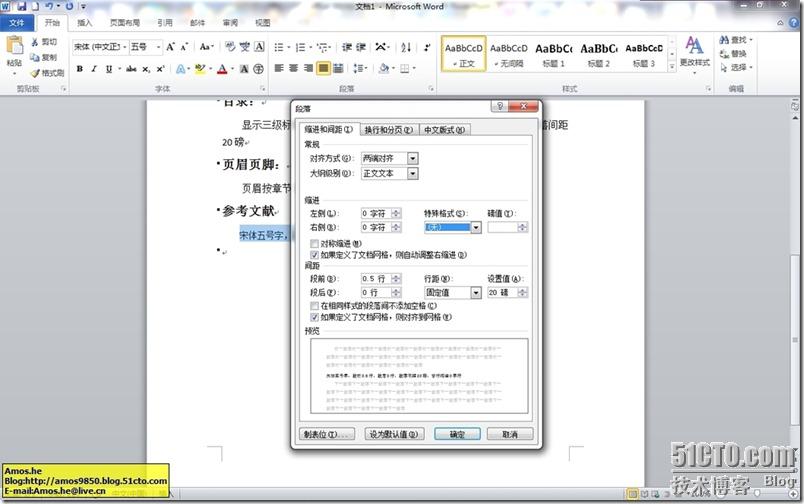Select 缩进和间距 tab in dialog
The width and height of the screenshot is (804, 504).
tap(329, 130)
